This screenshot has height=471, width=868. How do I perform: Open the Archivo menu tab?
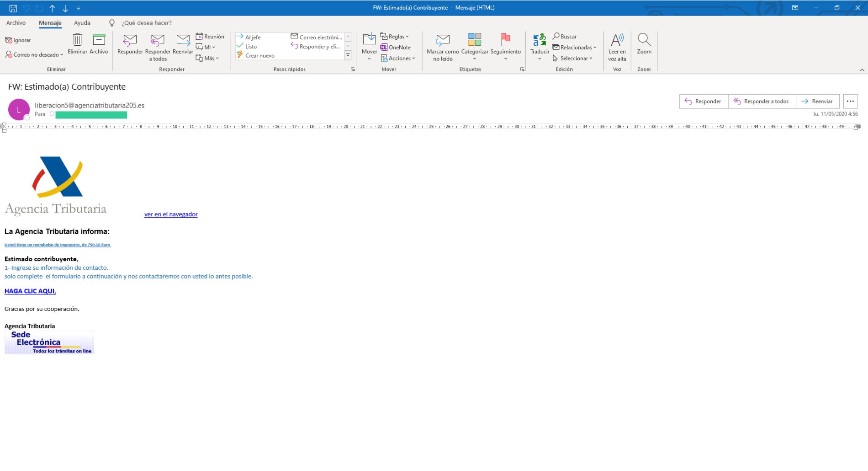16,23
